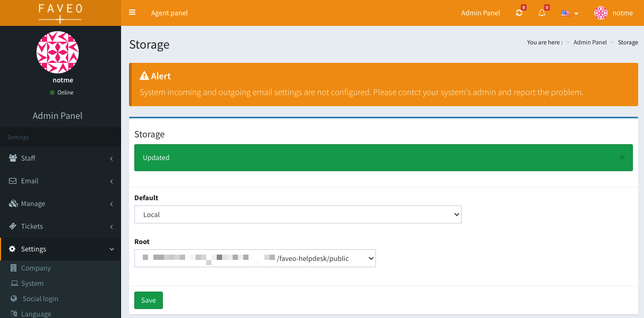644x318 pixels.
Task: Open the Email settings icon
Action: point(13,181)
